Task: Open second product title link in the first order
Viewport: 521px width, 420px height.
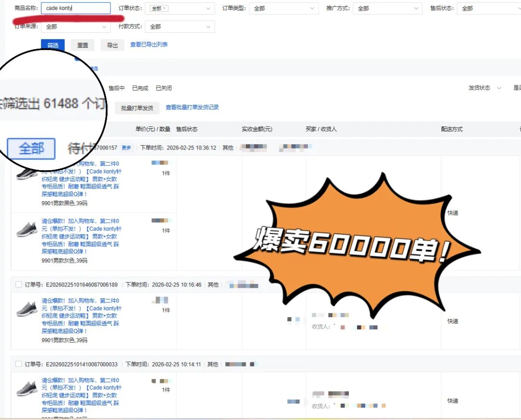Action: coord(82,236)
